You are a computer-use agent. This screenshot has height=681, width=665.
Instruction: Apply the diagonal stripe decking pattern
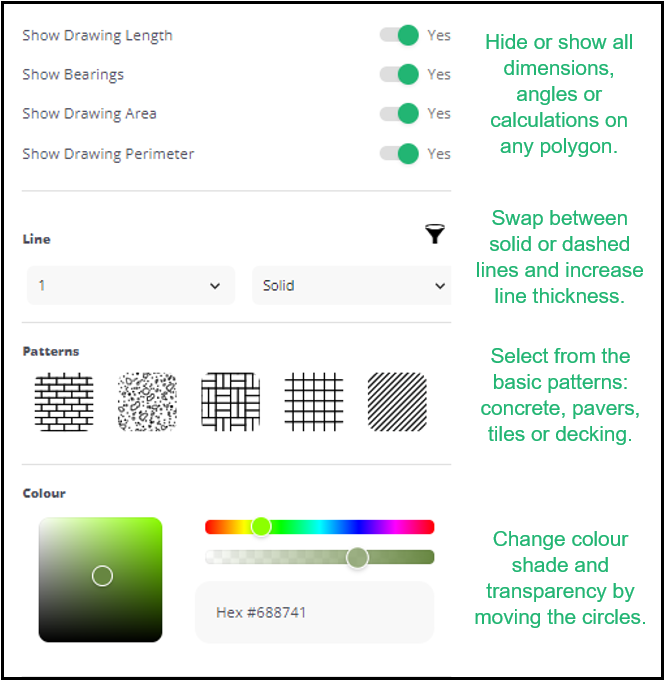(397, 402)
